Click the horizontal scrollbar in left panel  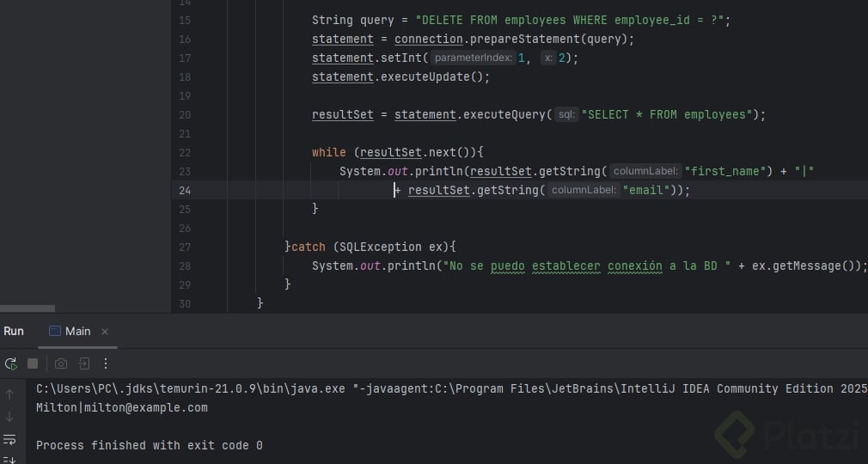(28, 308)
